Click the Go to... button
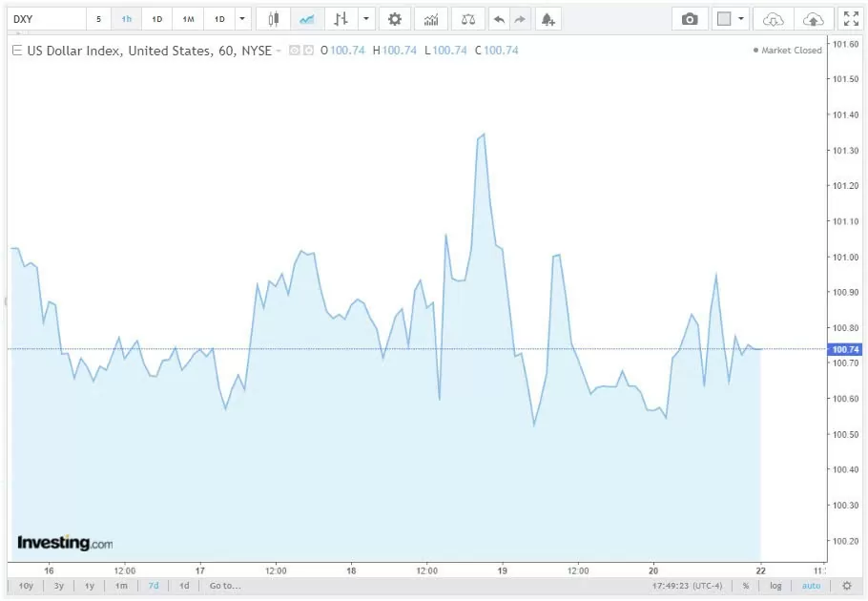Viewport: 868px width, 601px height. click(x=225, y=586)
